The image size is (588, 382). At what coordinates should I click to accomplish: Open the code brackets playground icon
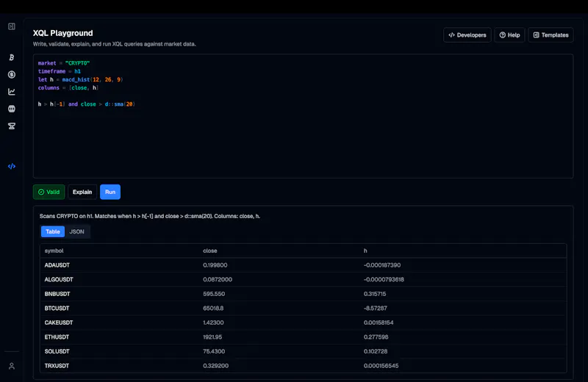(12, 166)
